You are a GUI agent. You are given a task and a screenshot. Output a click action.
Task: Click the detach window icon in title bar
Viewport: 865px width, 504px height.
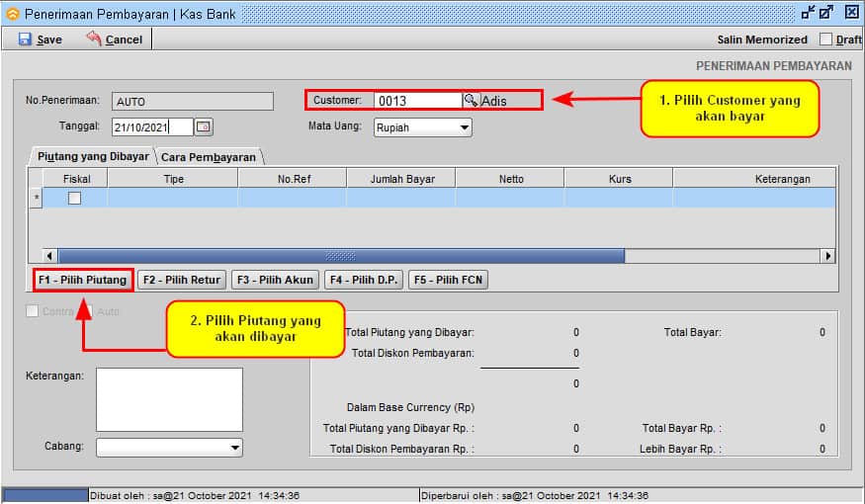[x=826, y=12]
